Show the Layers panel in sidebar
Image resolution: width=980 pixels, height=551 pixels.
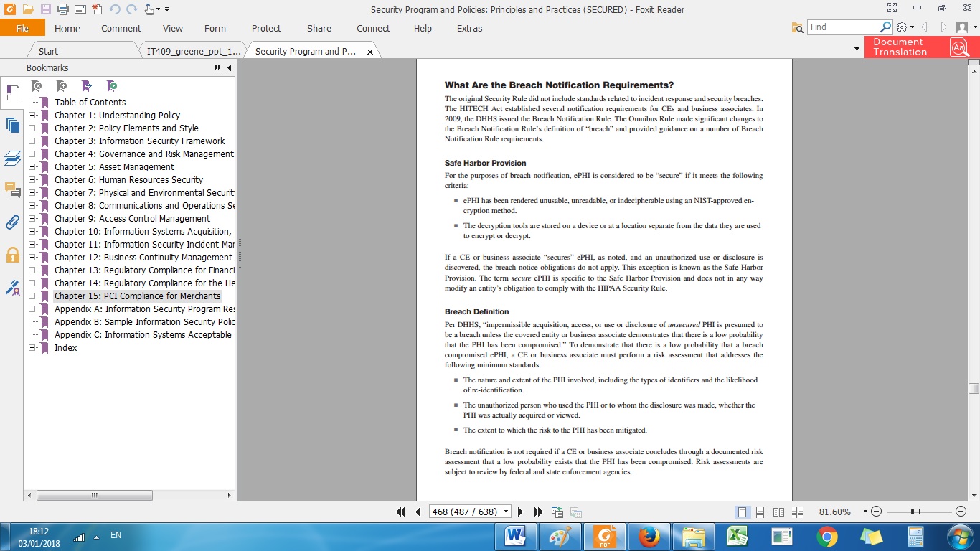(x=12, y=158)
